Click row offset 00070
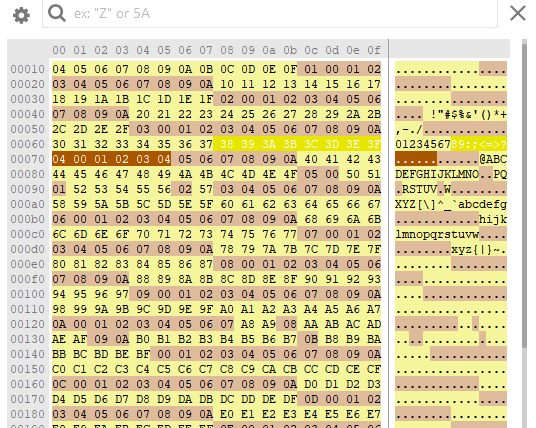 coord(28,159)
